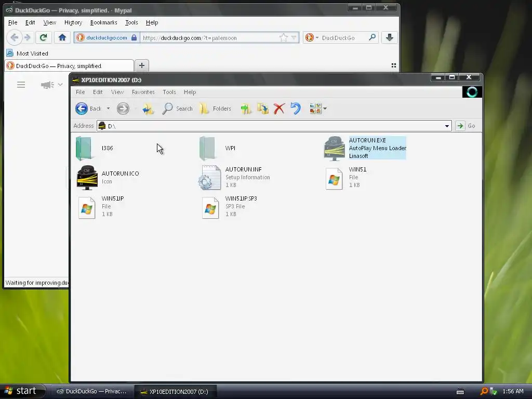Click the megaphone icon on DuckDuckGo page

47,85
